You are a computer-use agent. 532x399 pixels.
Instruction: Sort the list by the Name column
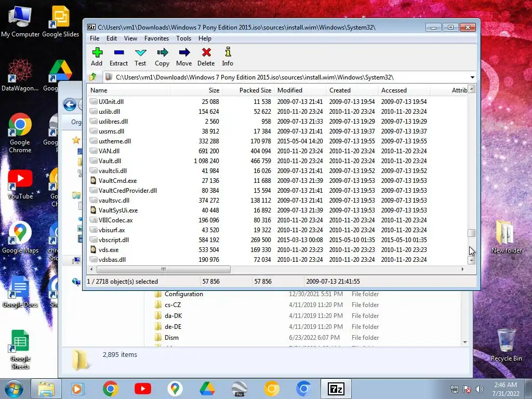(x=129, y=90)
